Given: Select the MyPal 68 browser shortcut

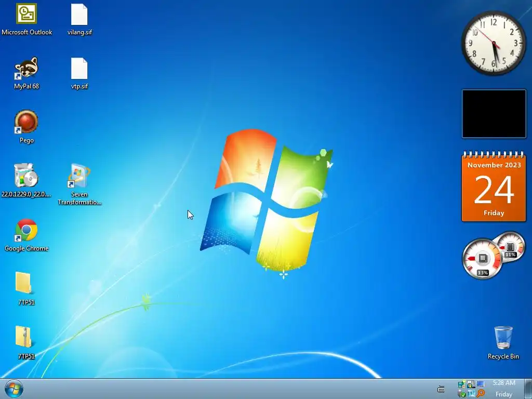Looking at the screenshot, I should click(26, 73).
